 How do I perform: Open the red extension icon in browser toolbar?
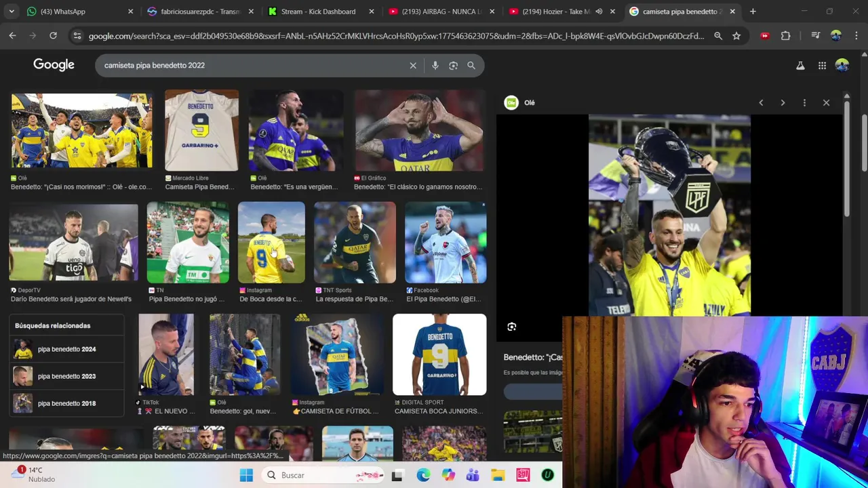tap(765, 36)
